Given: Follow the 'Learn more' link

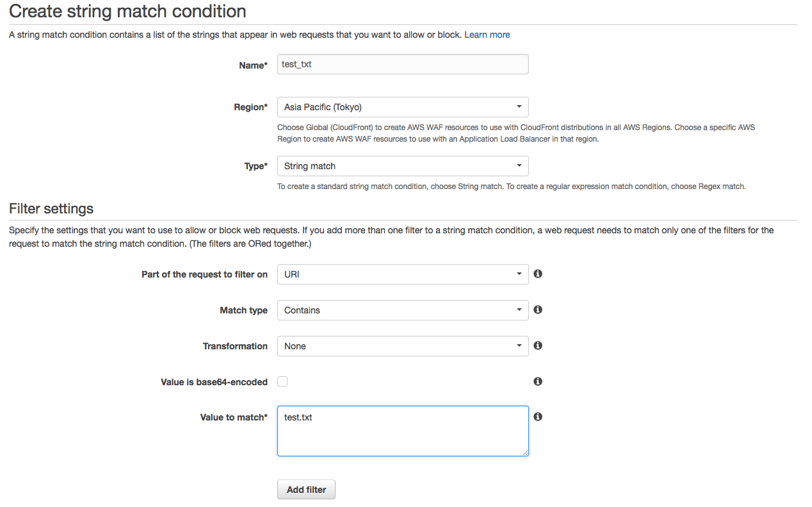Looking at the screenshot, I should tap(487, 35).
